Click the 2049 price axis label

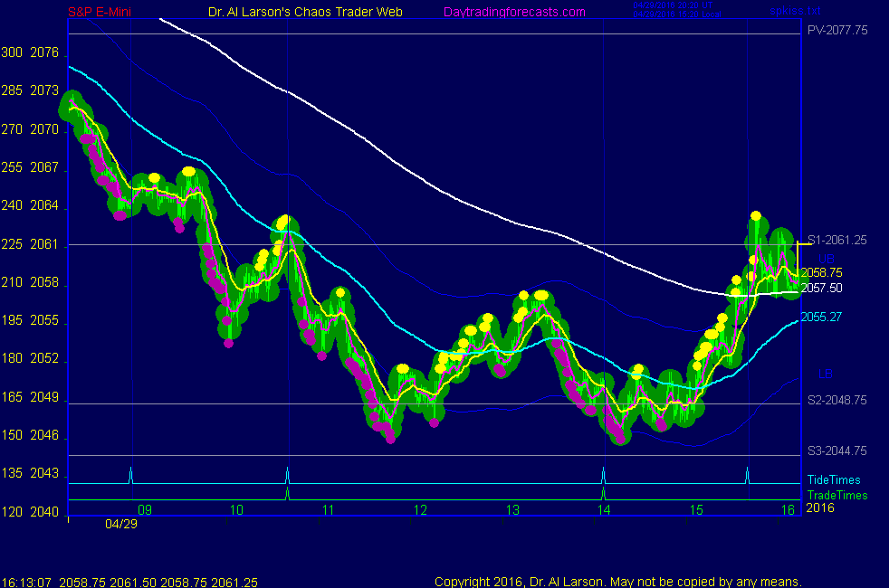(x=44, y=397)
